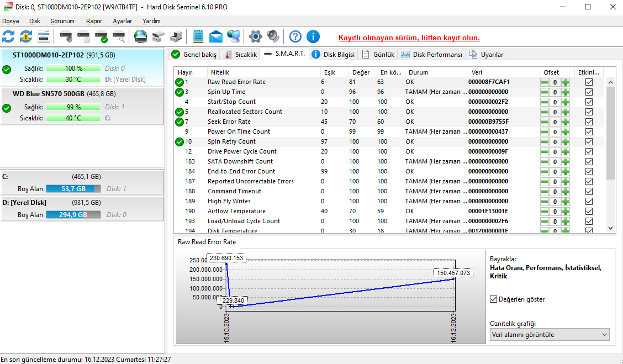This screenshot has height=364, width=623.
Task: Switch to the Disk Performansı tab
Action: (x=432, y=54)
